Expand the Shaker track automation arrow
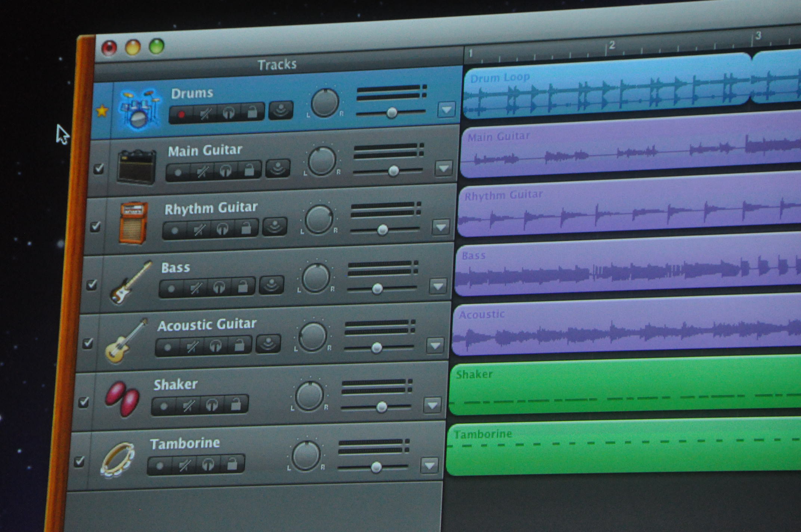801x532 pixels. (432, 405)
